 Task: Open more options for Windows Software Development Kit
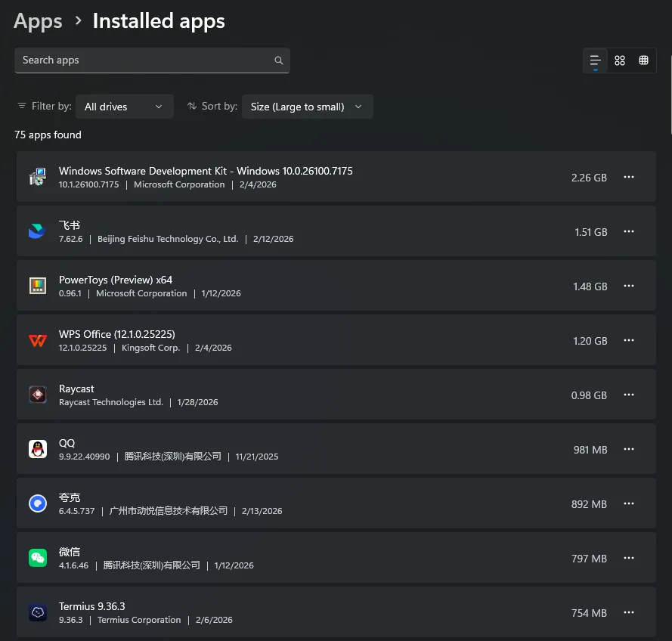click(628, 178)
